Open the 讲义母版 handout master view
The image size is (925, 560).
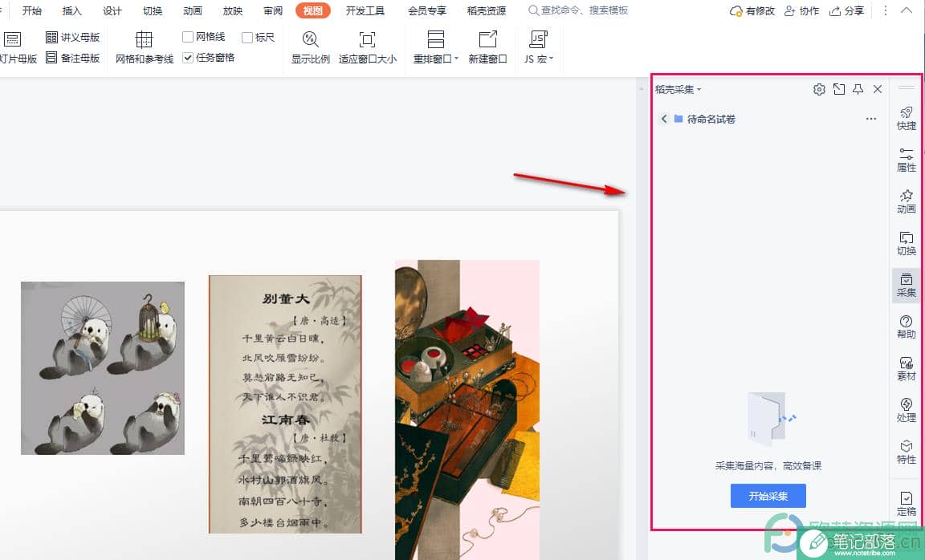[72, 37]
